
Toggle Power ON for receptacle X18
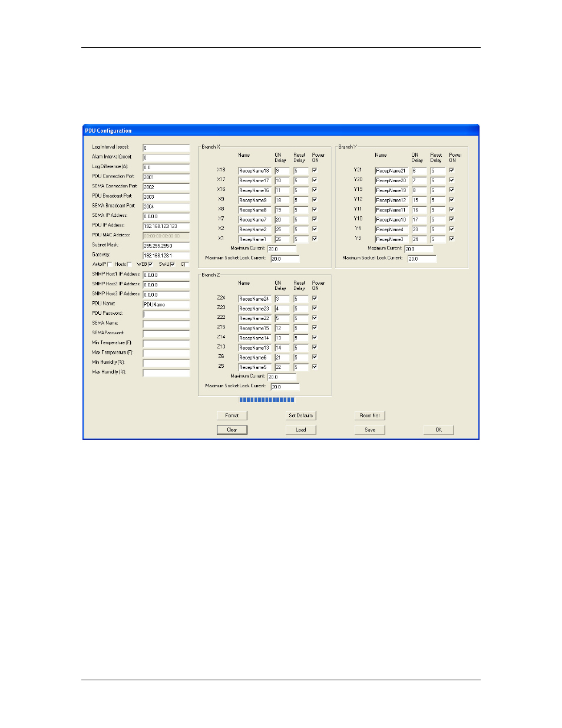pos(315,170)
